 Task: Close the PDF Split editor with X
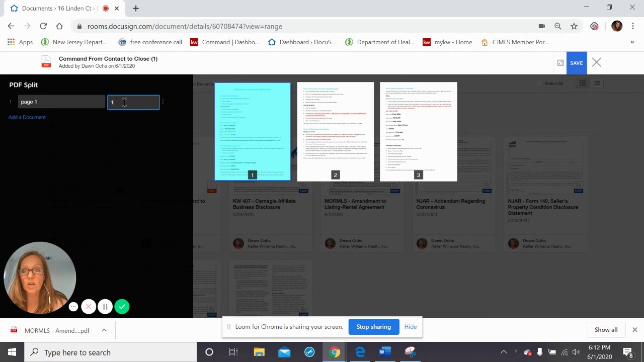tap(596, 63)
